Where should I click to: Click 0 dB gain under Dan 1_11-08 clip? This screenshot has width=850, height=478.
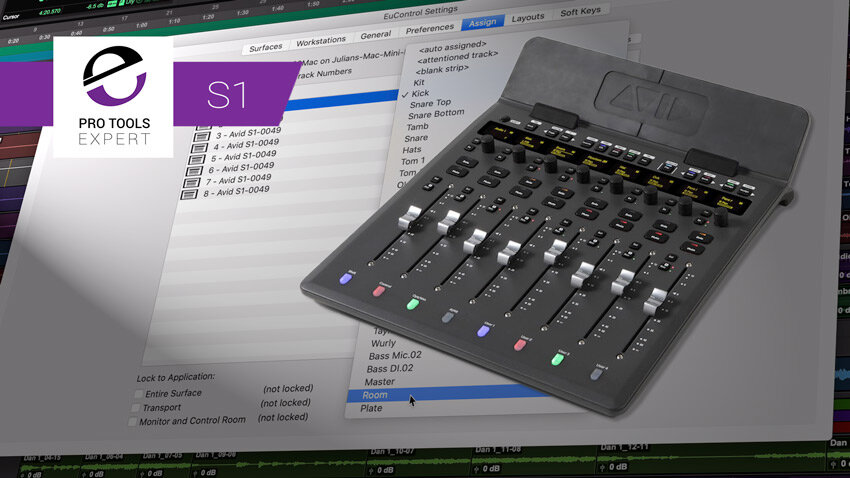click(x=491, y=468)
